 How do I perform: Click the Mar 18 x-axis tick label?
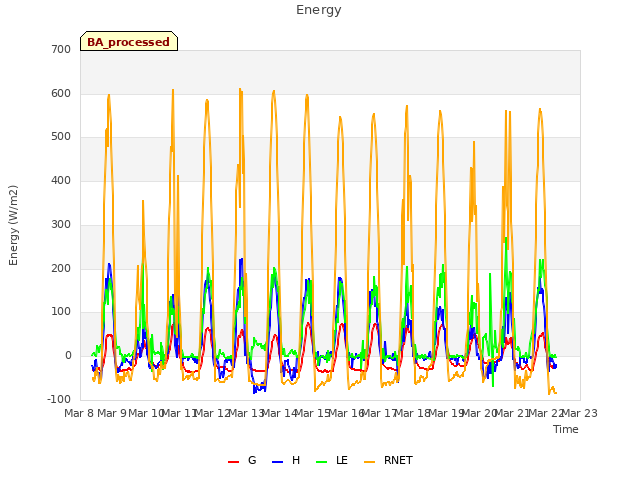coord(413,413)
